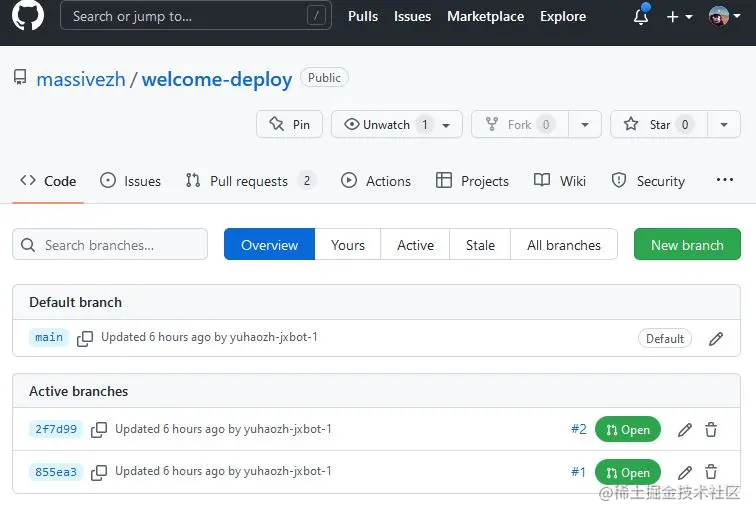The image size is (756, 517).
Task: Select the Yours branch filter
Action: pyautogui.click(x=348, y=245)
